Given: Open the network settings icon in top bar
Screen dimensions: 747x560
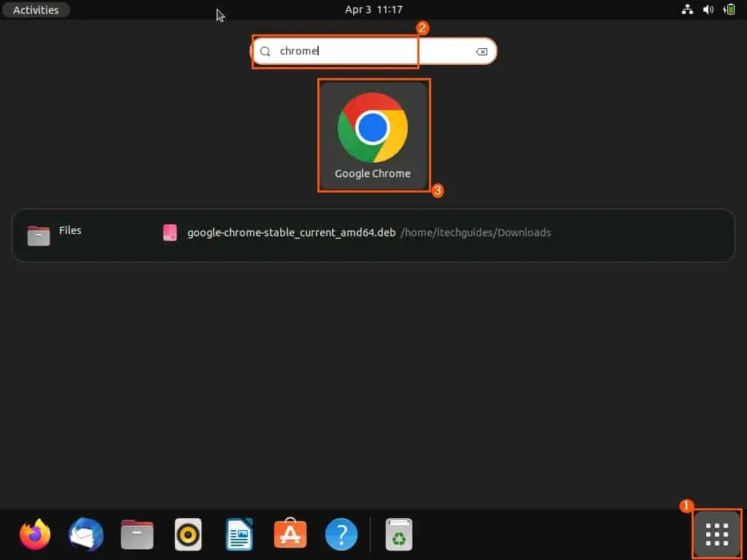Looking at the screenshot, I should pos(686,10).
